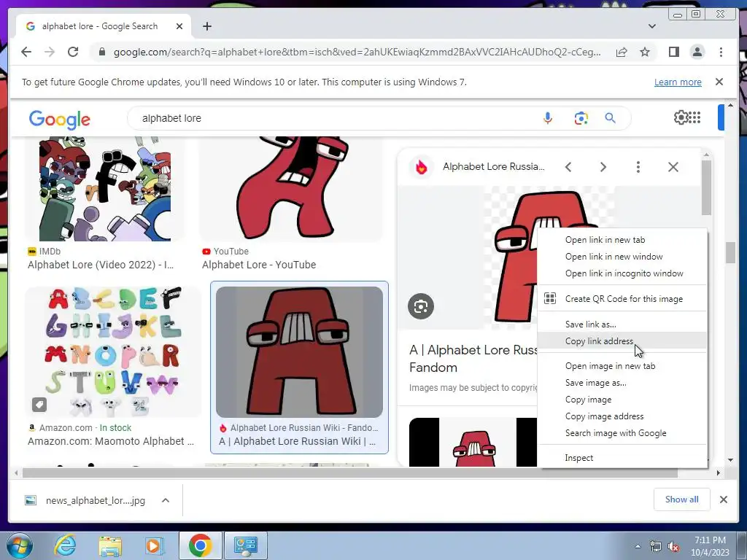The height and width of the screenshot is (560, 747).
Task: Open the Windows Start button
Action: 19,545
